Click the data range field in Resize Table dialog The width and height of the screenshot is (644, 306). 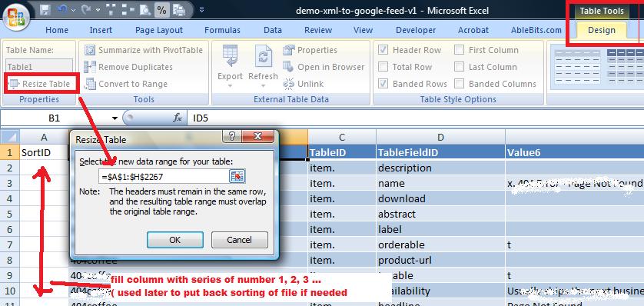(164, 176)
